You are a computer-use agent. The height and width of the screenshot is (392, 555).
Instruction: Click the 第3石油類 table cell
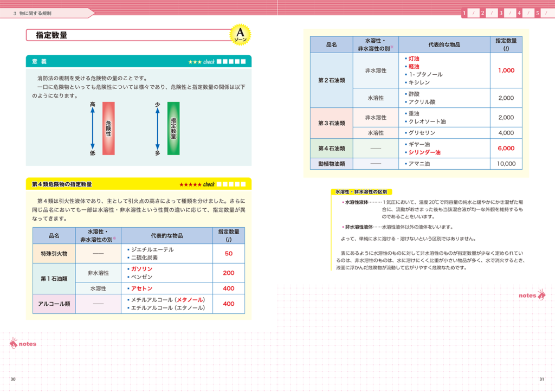[x=332, y=123]
